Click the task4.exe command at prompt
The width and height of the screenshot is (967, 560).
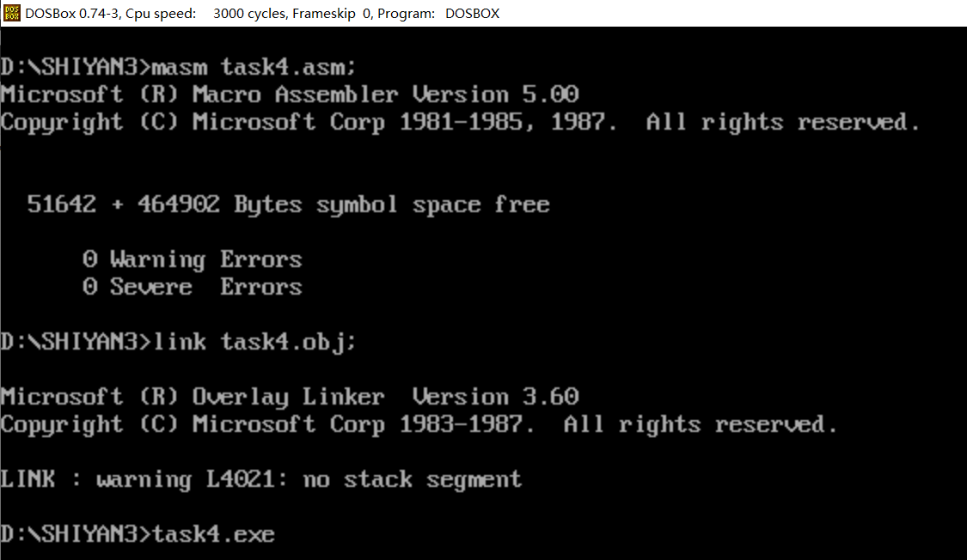click(213, 534)
